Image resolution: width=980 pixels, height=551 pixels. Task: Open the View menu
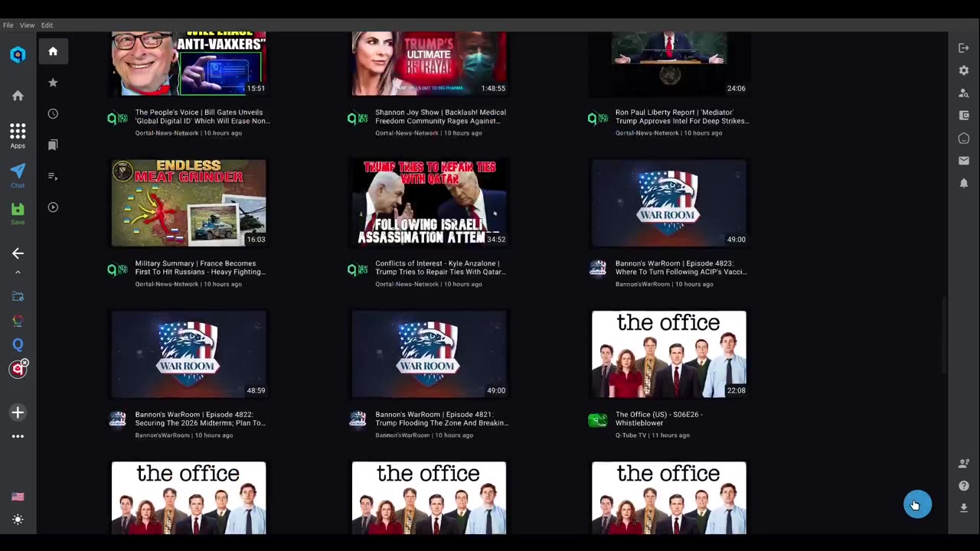27,25
